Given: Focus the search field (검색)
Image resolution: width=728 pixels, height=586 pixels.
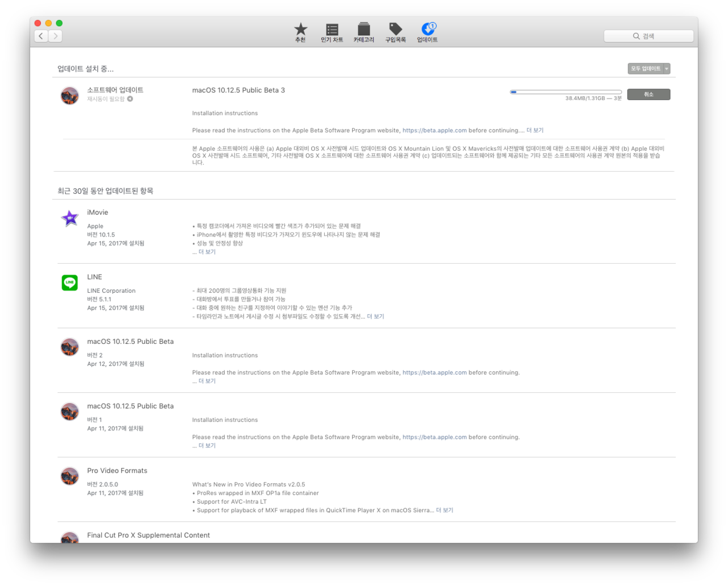Looking at the screenshot, I should click(648, 36).
